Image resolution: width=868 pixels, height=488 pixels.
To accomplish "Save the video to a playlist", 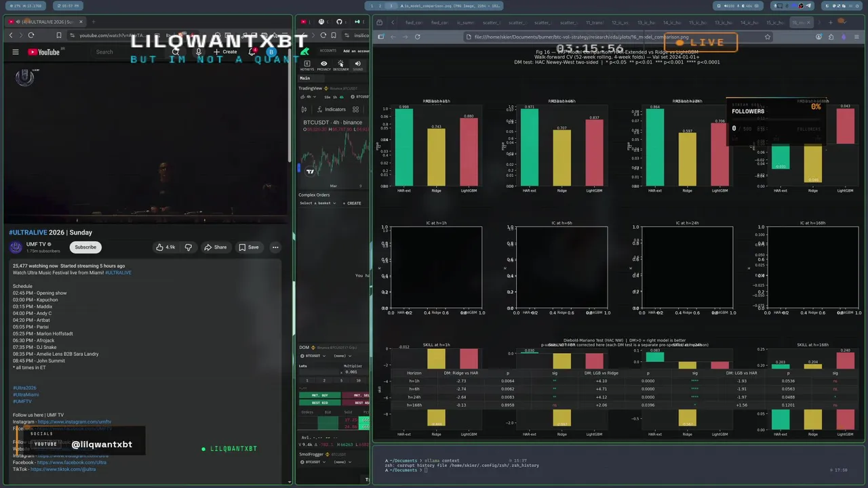I will coord(248,247).
